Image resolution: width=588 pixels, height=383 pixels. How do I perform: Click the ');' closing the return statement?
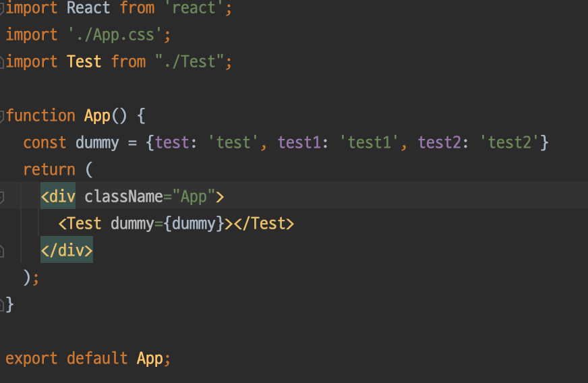click(x=31, y=278)
